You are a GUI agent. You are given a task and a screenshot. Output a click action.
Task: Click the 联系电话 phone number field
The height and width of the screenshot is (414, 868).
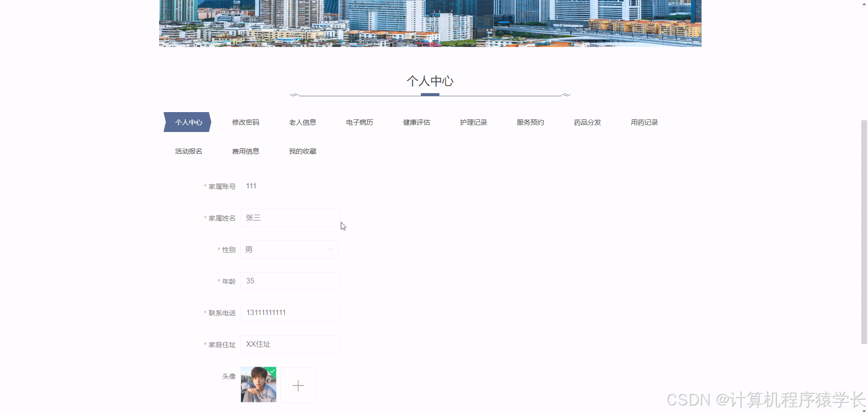pyautogui.click(x=290, y=312)
